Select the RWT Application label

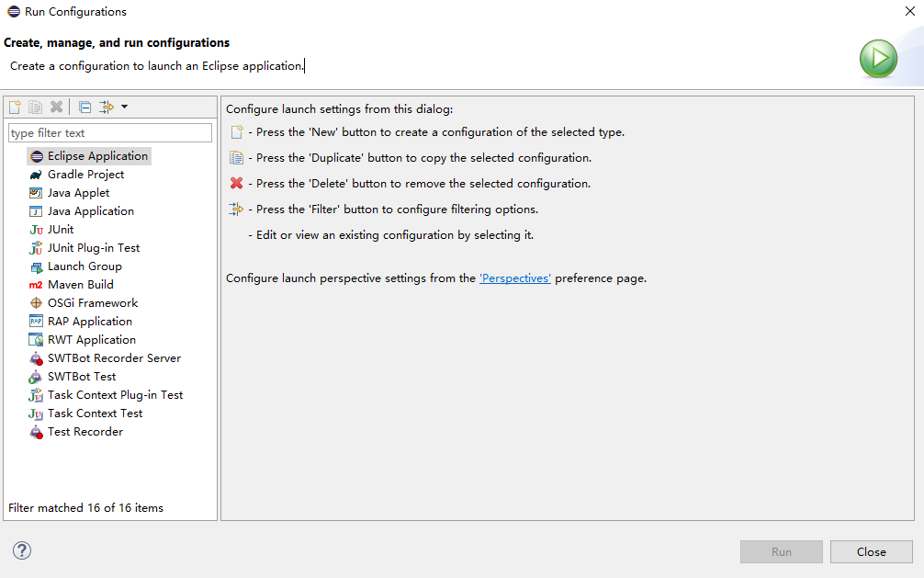tap(92, 340)
